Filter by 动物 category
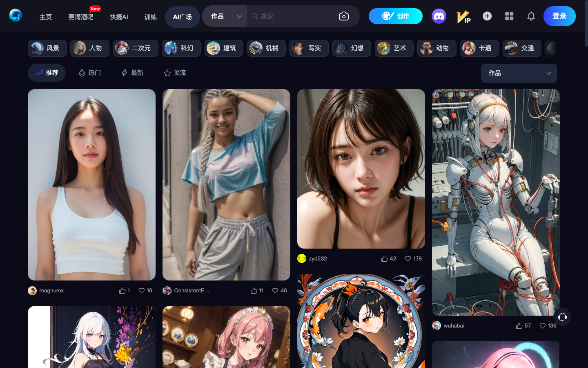588x368 pixels. tap(437, 48)
